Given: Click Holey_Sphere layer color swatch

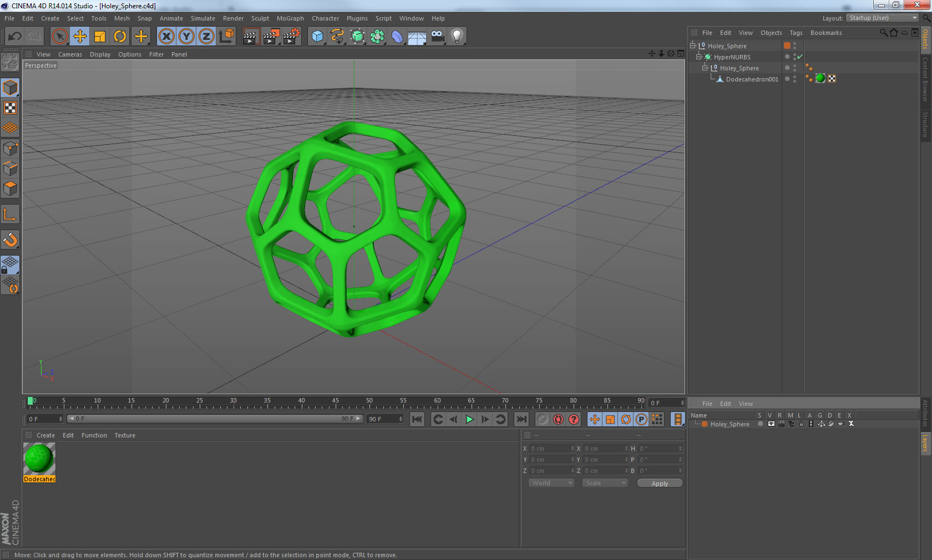Looking at the screenshot, I should [705, 424].
